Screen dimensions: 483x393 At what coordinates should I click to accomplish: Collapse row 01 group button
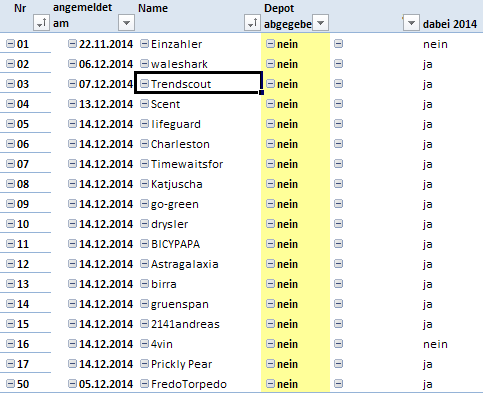[11, 44]
